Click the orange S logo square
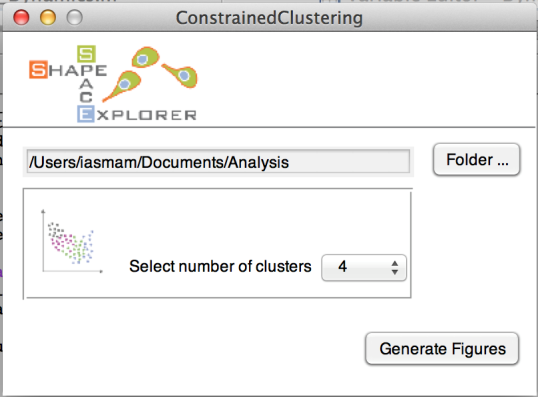Viewport: 538px width, 397px height. point(38,70)
